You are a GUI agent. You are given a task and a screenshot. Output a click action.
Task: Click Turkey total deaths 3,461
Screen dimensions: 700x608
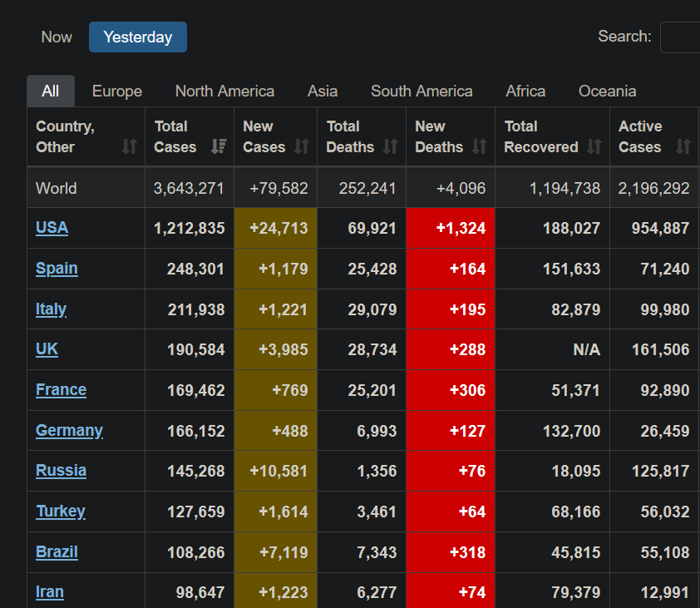(377, 512)
